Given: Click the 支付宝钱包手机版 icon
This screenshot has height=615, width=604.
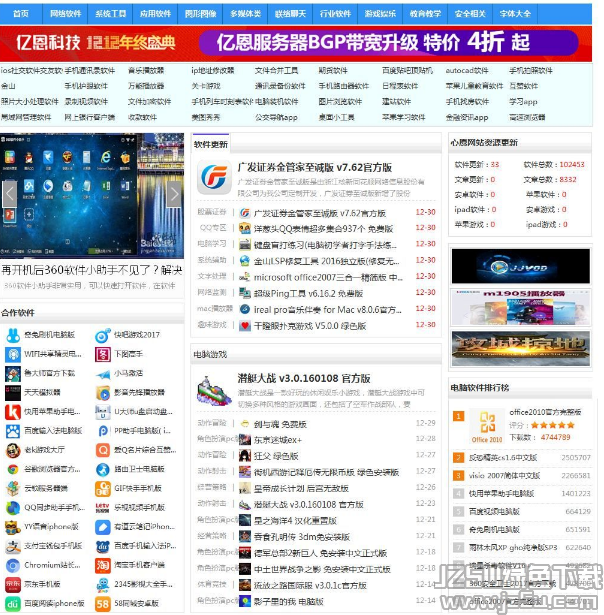Looking at the screenshot, I should [x=13, y=546].
